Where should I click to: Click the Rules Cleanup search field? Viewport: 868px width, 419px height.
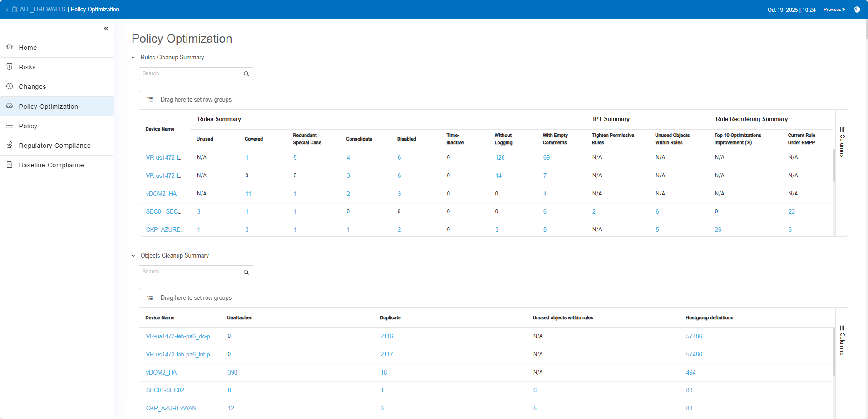pyautogui.click(x=191, y=73)
